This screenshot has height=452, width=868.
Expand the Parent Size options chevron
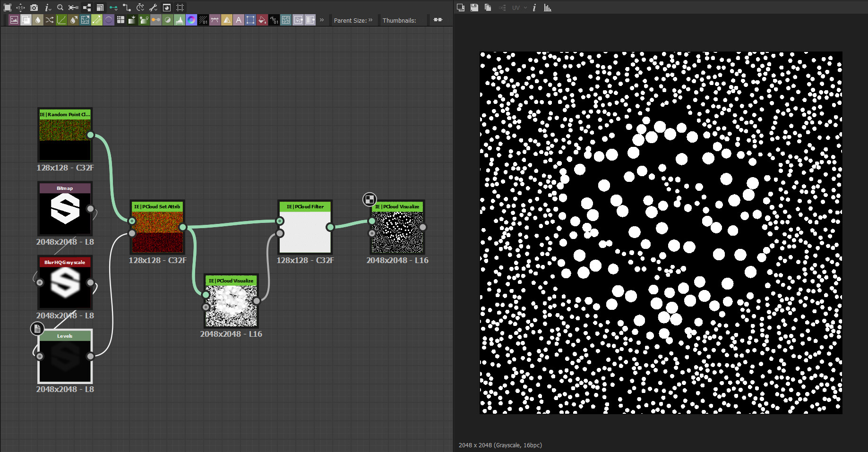click(x=371, y=20)
